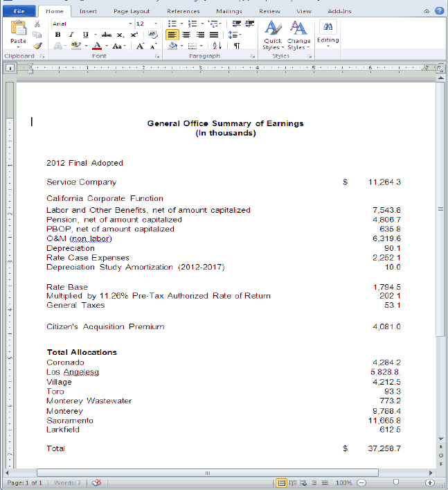The image size is (448, 490).
Task: Click the blue File button
Action: click(x=19, y=11)
